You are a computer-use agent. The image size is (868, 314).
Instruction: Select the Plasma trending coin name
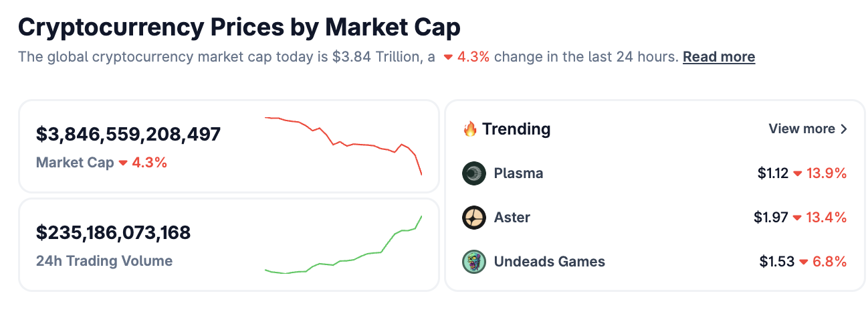(x=518, y=173)
